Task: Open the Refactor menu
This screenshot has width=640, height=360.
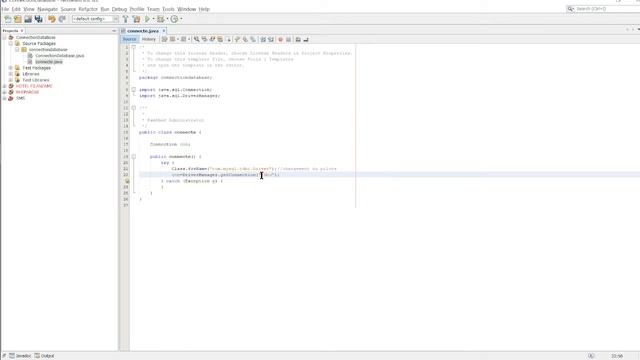Action: click(88, 9)
